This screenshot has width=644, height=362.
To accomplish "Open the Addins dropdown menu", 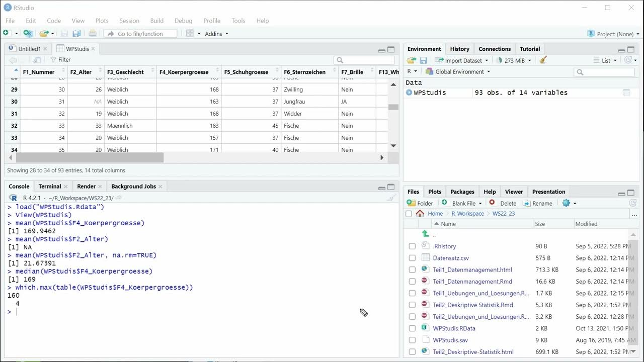I will [216, 34].
